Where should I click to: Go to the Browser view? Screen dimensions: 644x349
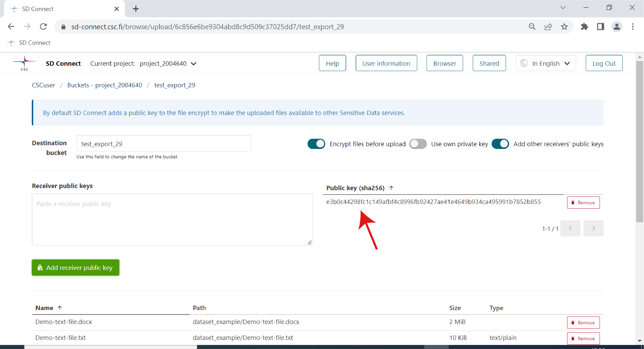tap(445, 63)
